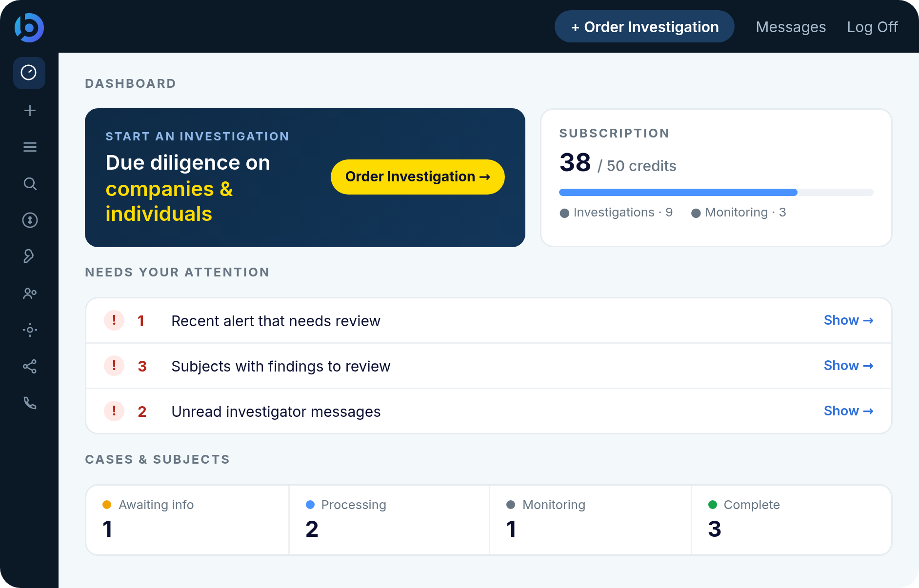Click alert icon beside Unread investigator messages
This screenshot has height=588, width=919.
point(114,411)
